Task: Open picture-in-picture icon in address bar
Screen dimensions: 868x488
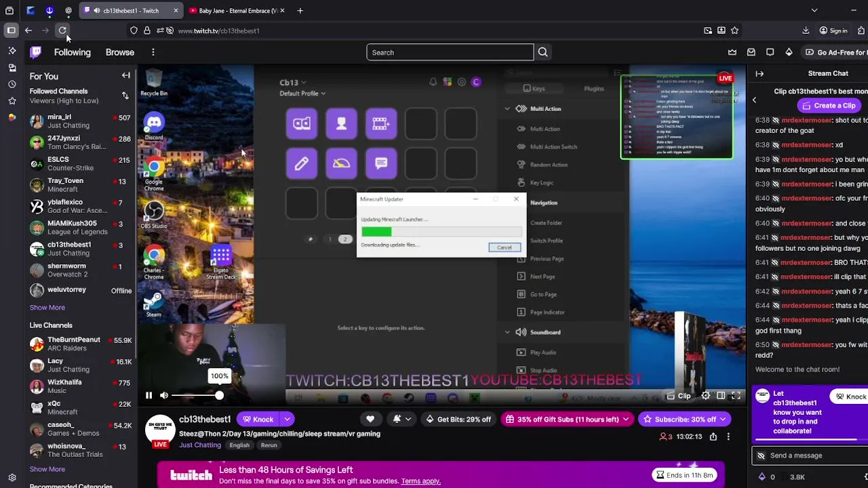Action: [x=708, y=30]
